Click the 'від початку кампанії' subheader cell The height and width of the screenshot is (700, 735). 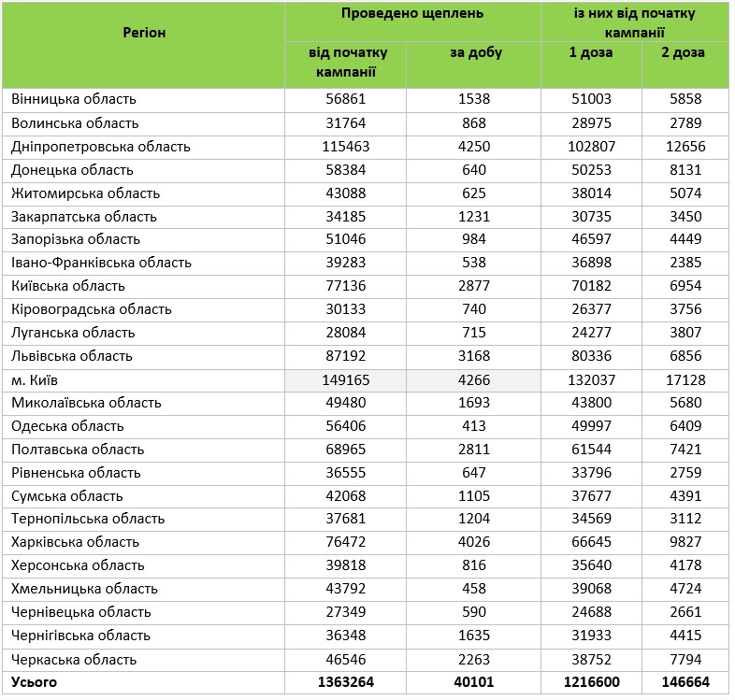(x=347, y=62)
